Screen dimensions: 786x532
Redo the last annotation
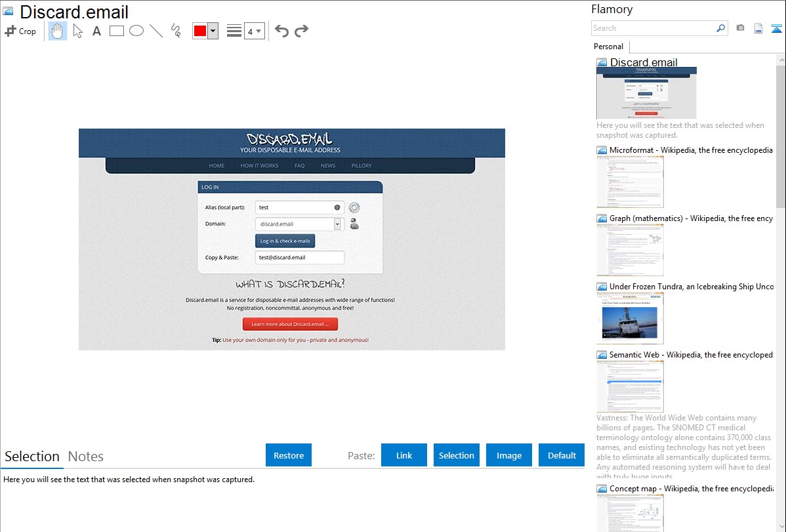tap(301, 31)
